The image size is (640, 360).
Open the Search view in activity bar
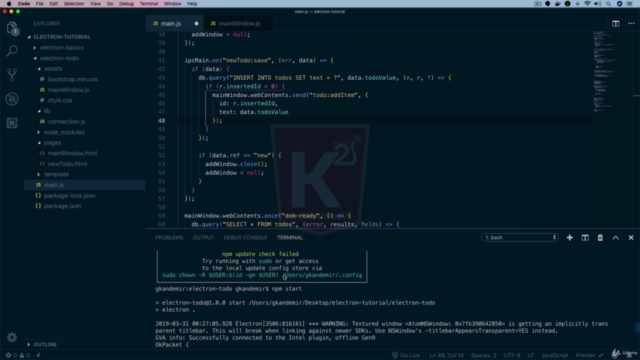tap(12, 51)
